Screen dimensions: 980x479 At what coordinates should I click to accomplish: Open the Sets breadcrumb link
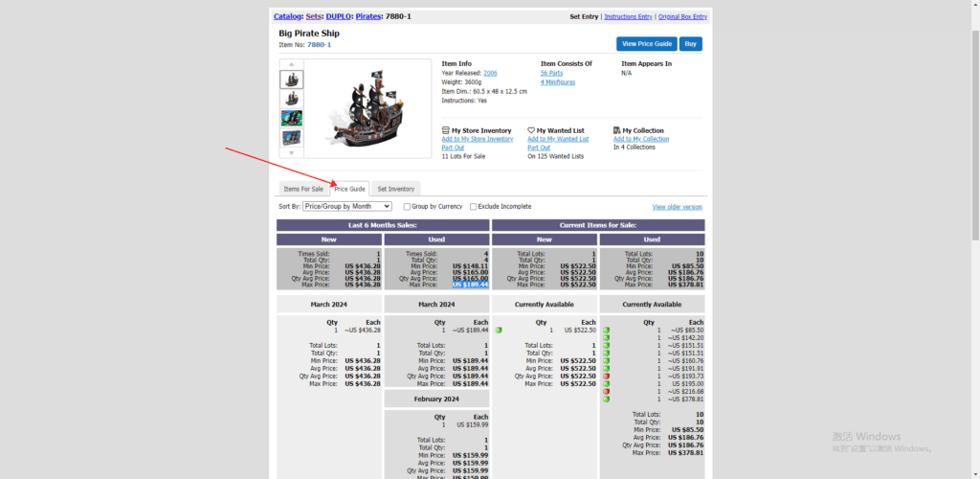coord(313,16)
